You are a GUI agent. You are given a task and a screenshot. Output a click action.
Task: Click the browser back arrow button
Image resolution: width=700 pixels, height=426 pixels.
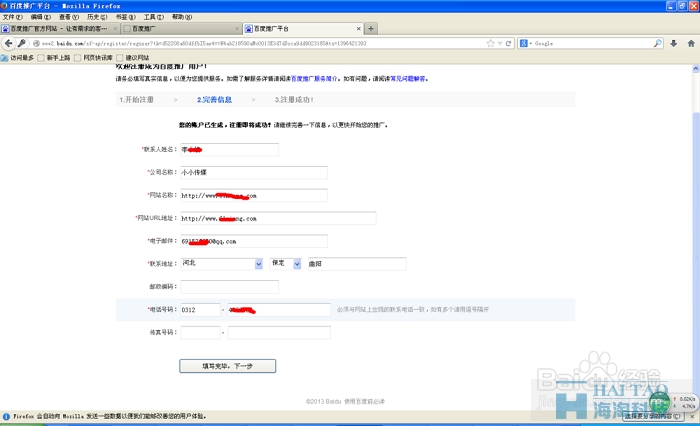click(8, 44)
